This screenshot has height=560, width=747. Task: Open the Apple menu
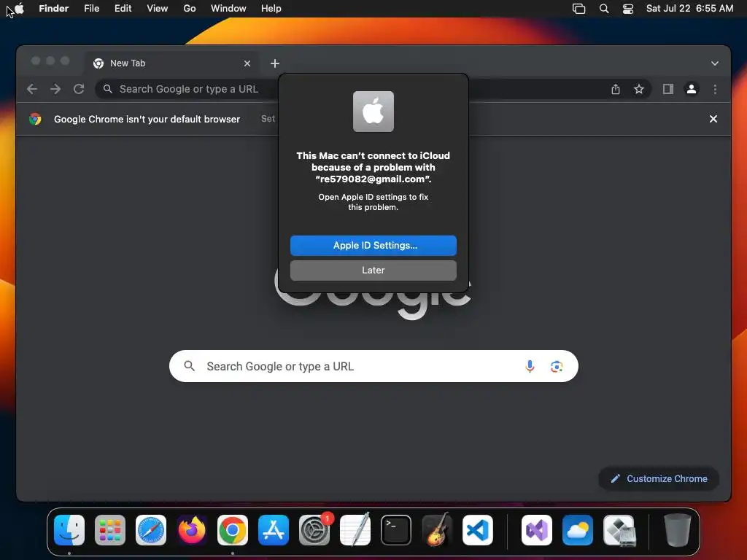[x=19, y=8]
